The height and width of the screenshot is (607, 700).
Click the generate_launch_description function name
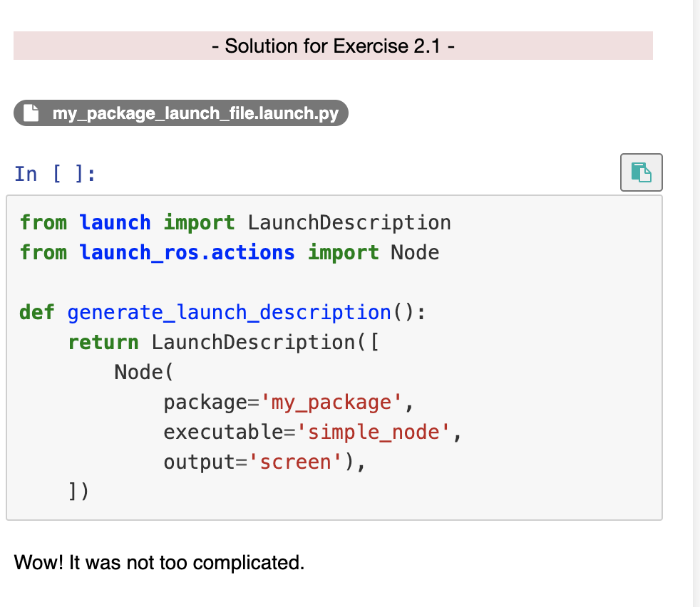(229, 313)
